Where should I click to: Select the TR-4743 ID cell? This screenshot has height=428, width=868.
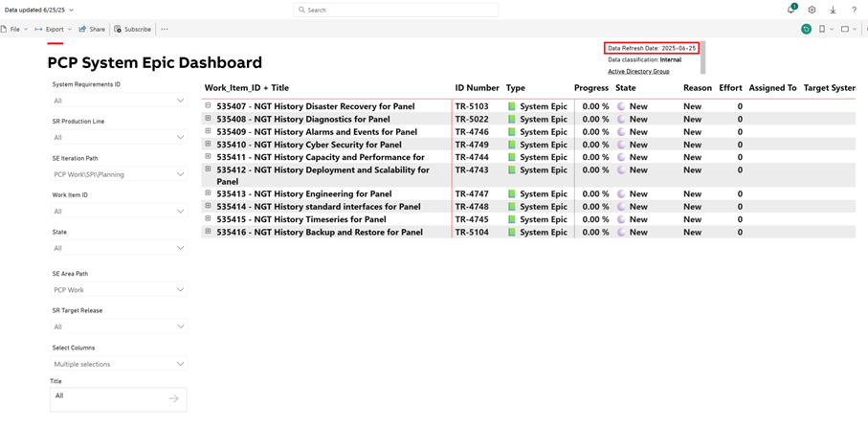(472, 170)
